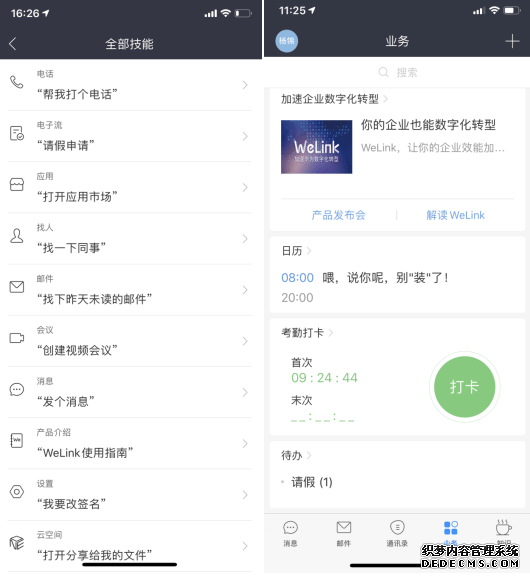This screenshot has height=578, width=530.
Task: Open chevron for “帮我打个电话” row
Action: click(x=245, y=85)
